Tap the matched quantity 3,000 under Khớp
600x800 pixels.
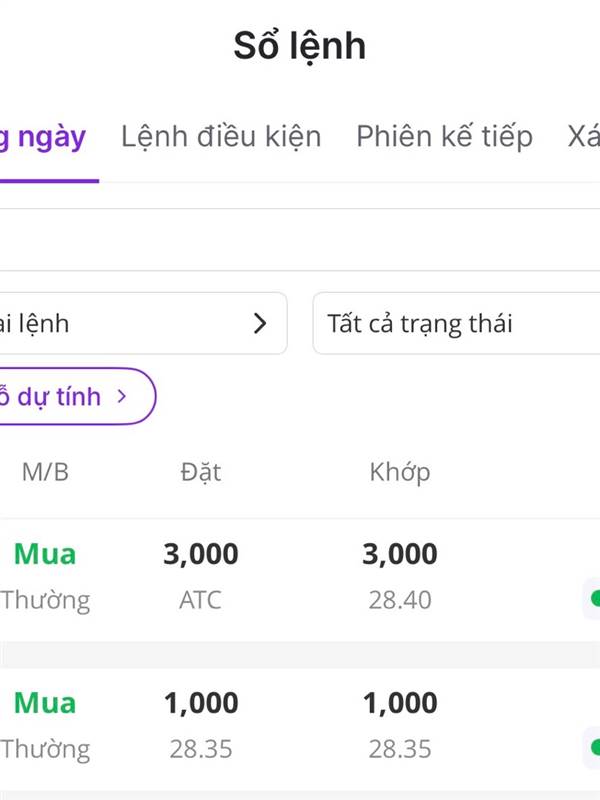click(400, 554)
